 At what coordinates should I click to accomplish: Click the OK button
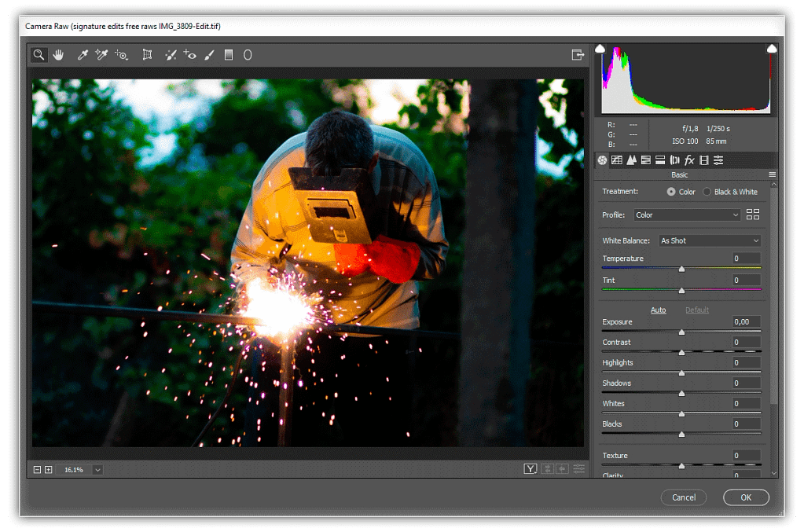pos(746,497)
